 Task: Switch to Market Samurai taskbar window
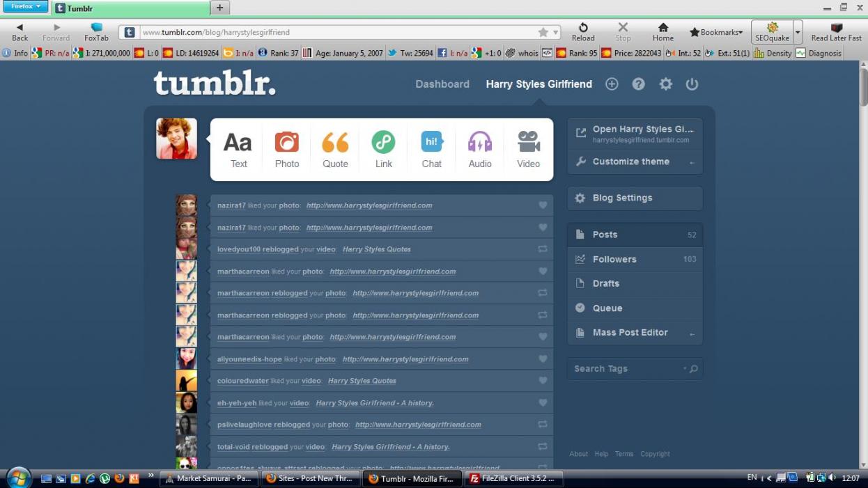pyautogui.click(x=208, y=478)
